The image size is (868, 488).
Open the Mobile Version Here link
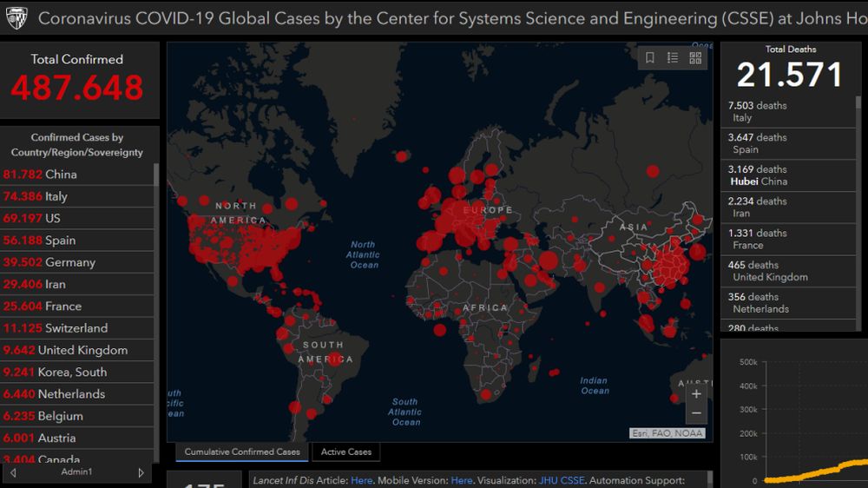tap(462, 480)
